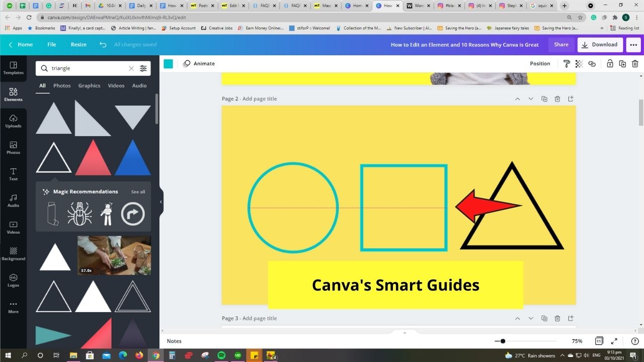This screenshot has width=644, height=362.
Task: Expand the Notes panel chevron
Action: (x=405, y=332)
